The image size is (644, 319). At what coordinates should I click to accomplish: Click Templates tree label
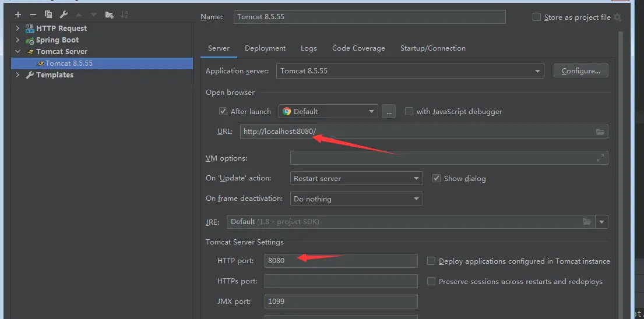(x=55, y=75)
